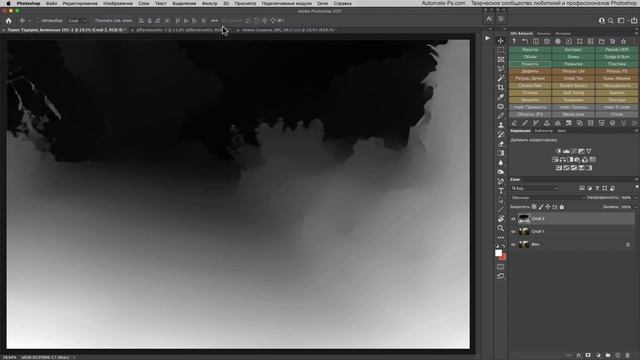
Task: Click the background red color swatch
Action: point(503,257)
